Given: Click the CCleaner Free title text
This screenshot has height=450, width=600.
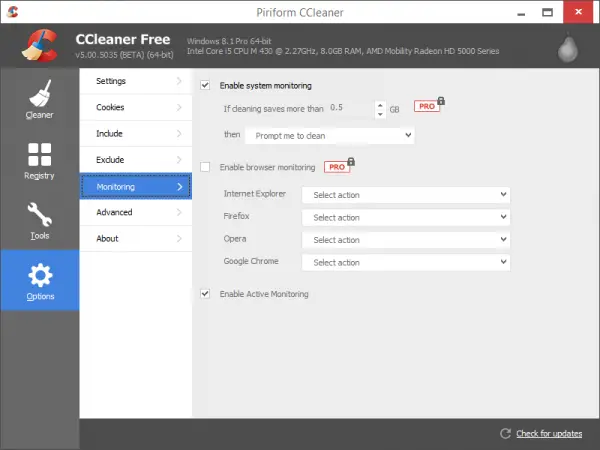Looking at the screenshot, I should [x=123, y=39].
